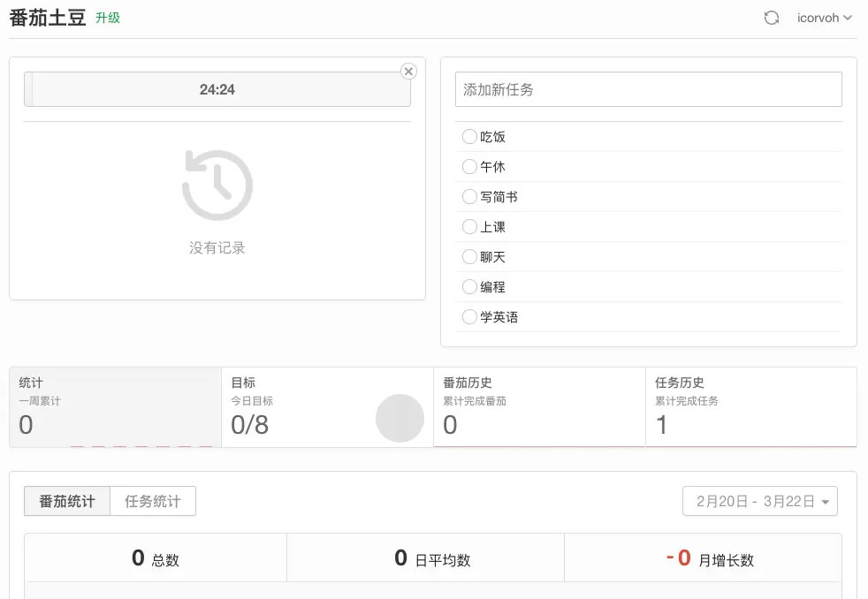This screenshot has height=599, width=868.
Task: Click the -0 月增长数 statistic
Action: 711,558
